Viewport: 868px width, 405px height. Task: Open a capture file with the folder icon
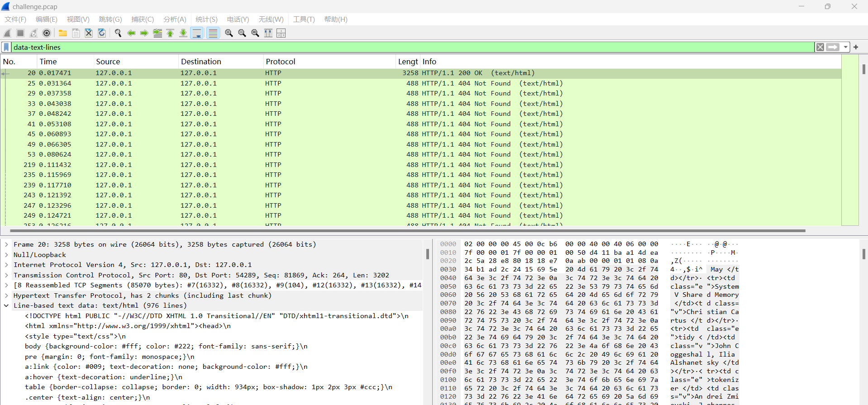[x=63, y=33]
